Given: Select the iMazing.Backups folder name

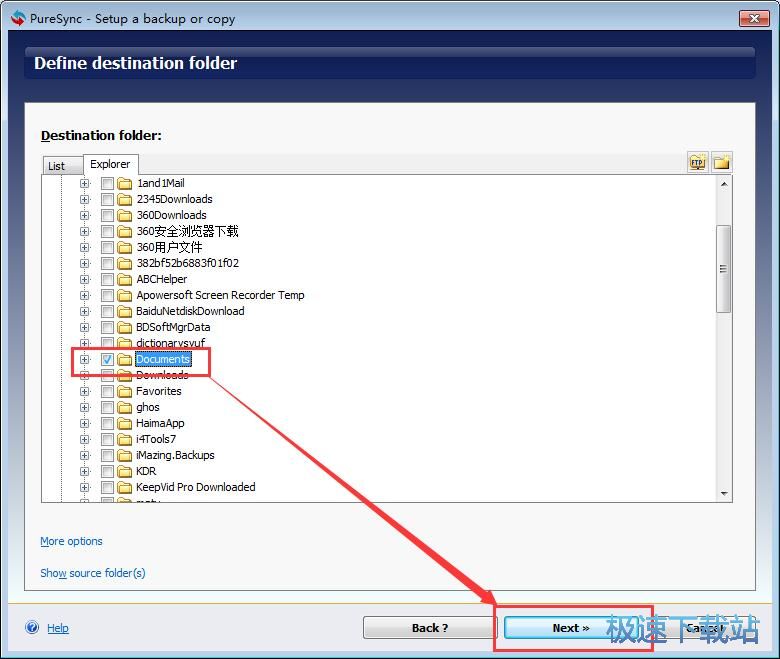Looking at the screenshot, I should tap(175, 455).
